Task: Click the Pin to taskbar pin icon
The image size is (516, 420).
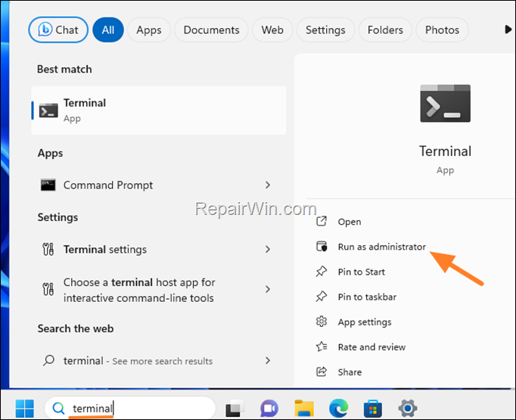Action: coord(322,296)
